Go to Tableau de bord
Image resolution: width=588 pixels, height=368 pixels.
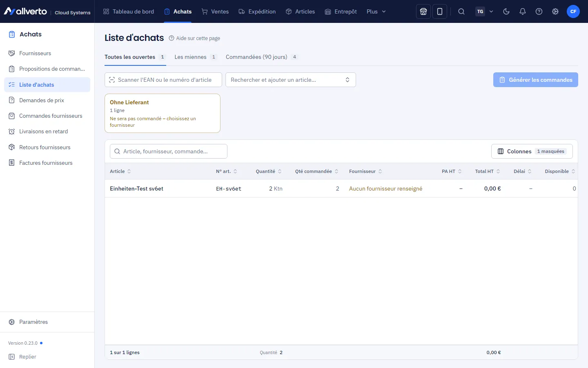pyautogui.click(x=129, y=11)
